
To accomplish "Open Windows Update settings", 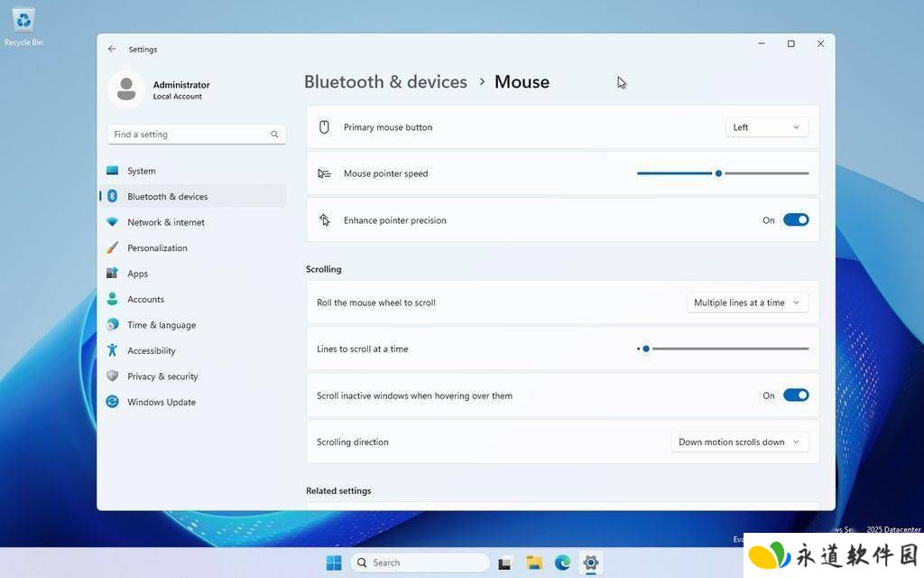I will coord(193,402).
